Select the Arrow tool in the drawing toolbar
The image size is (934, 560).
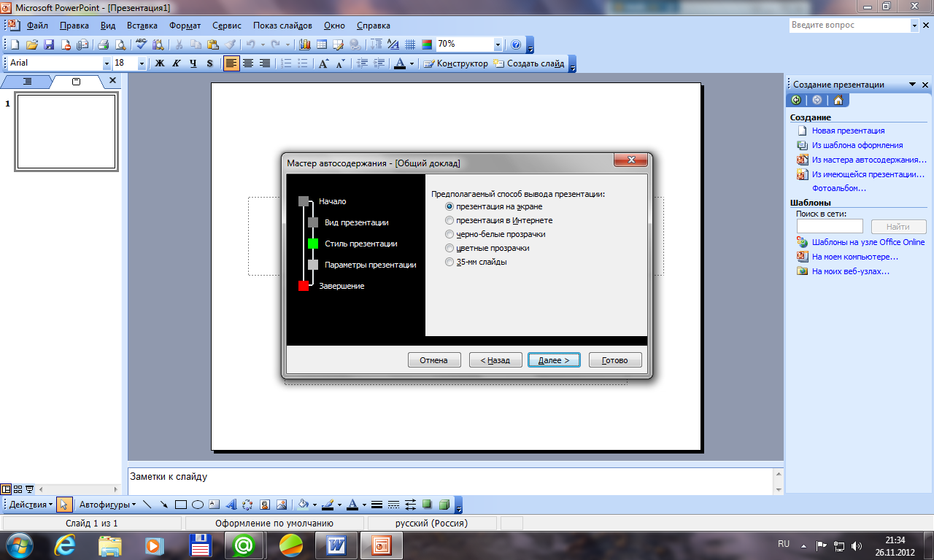pyautogui.click(x=163, y=504)
